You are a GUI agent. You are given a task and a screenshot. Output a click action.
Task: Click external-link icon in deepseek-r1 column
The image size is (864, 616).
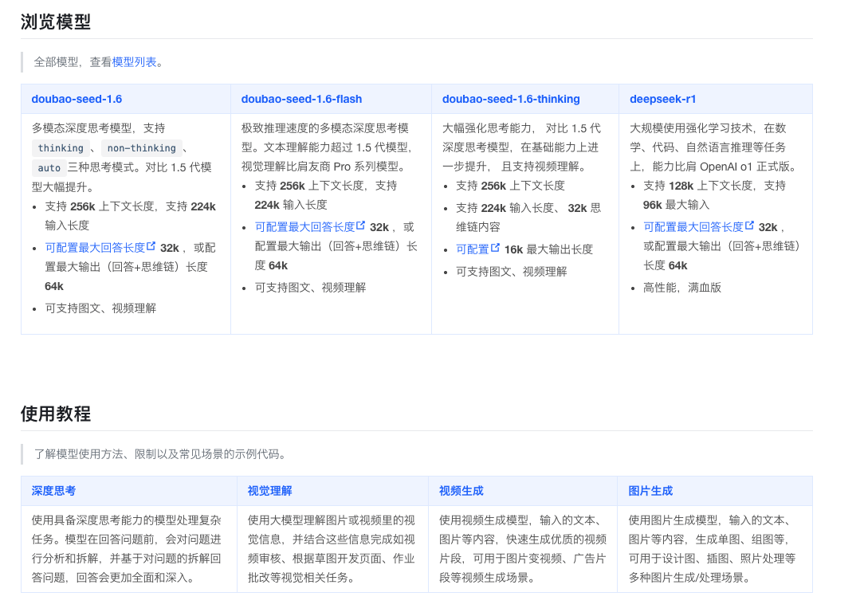[x=749, y=226]
